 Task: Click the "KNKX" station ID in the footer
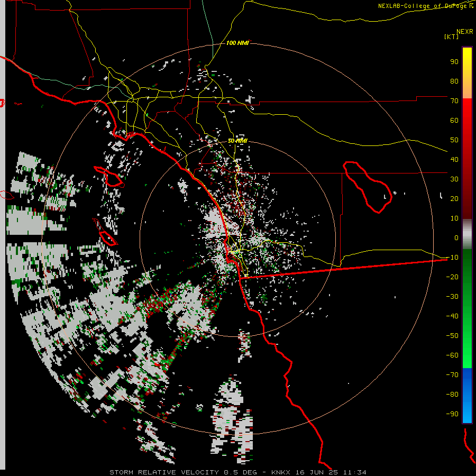click(281, 472)
